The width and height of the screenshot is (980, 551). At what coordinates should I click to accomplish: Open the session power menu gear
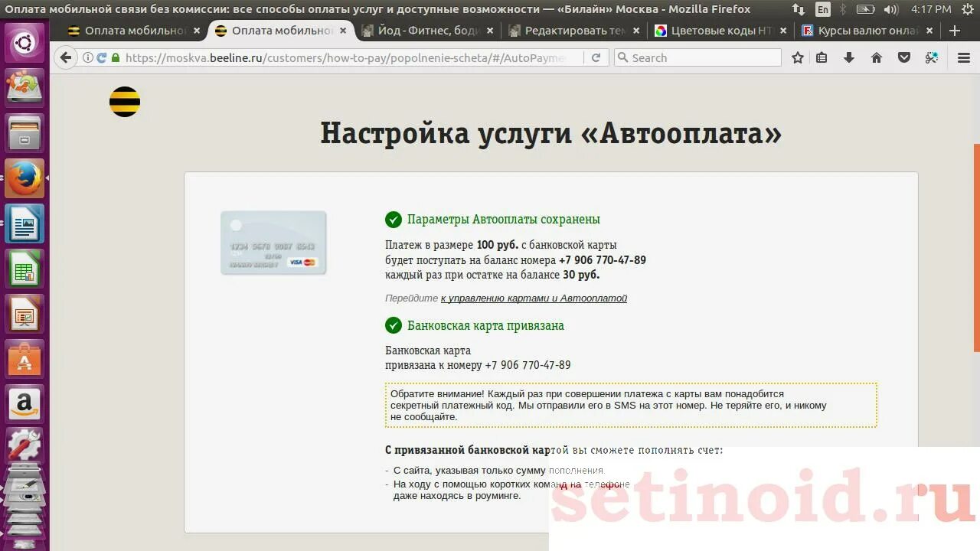pos(966,9)
